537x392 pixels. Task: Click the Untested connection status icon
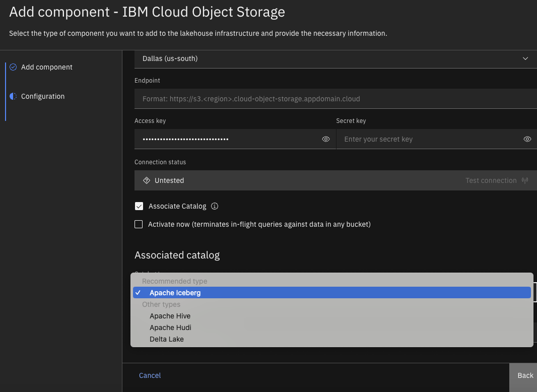pos(146,180)
